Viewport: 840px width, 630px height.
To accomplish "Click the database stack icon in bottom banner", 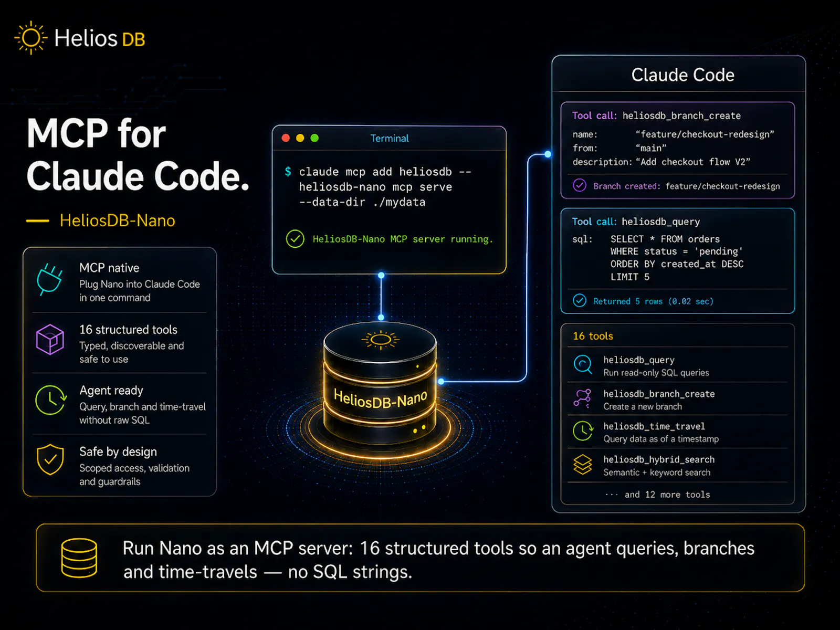I will click(x=79, y=558).
